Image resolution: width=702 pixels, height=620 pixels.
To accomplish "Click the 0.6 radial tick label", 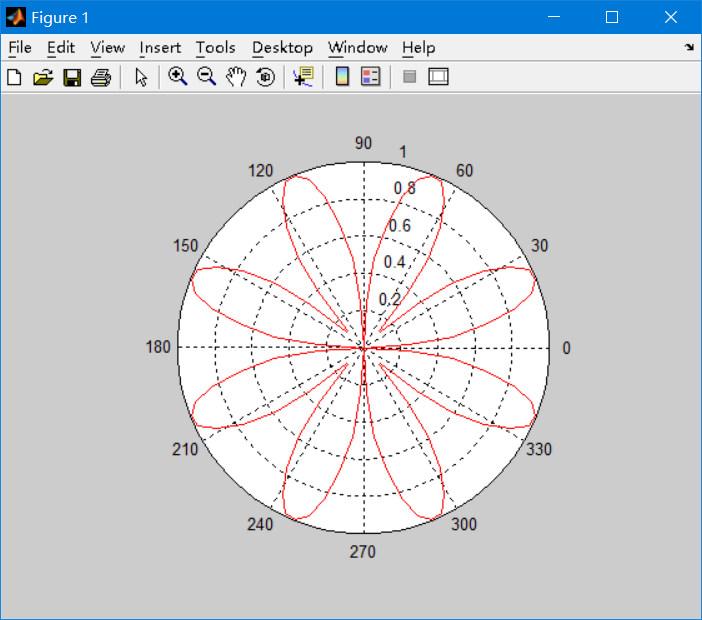I will (400, 226).
